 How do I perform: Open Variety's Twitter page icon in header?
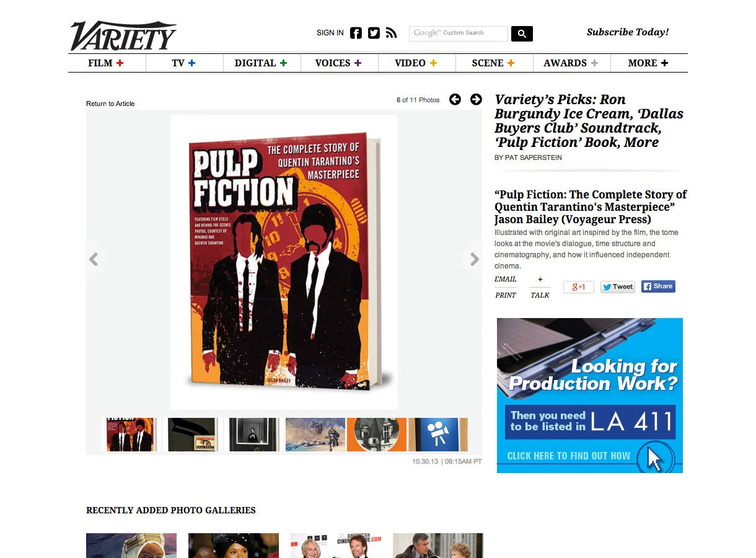pyautogui.click(x=374, y=33)
